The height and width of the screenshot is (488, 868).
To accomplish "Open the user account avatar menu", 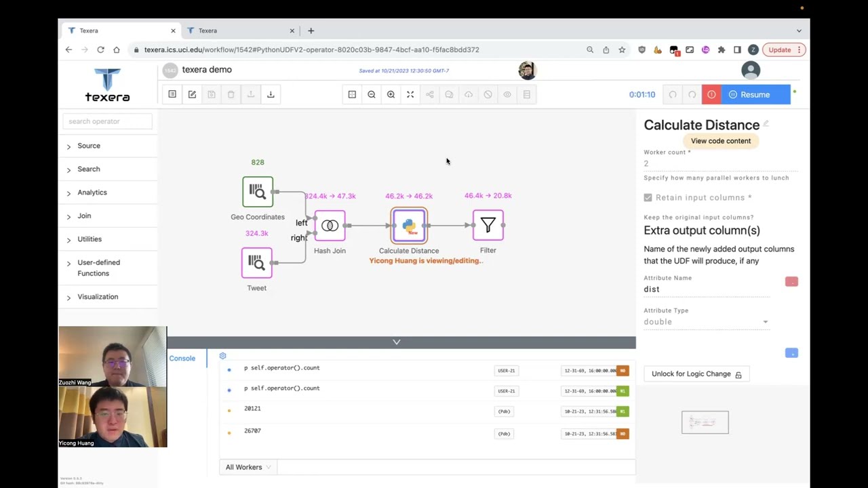I will coord(751,70).
